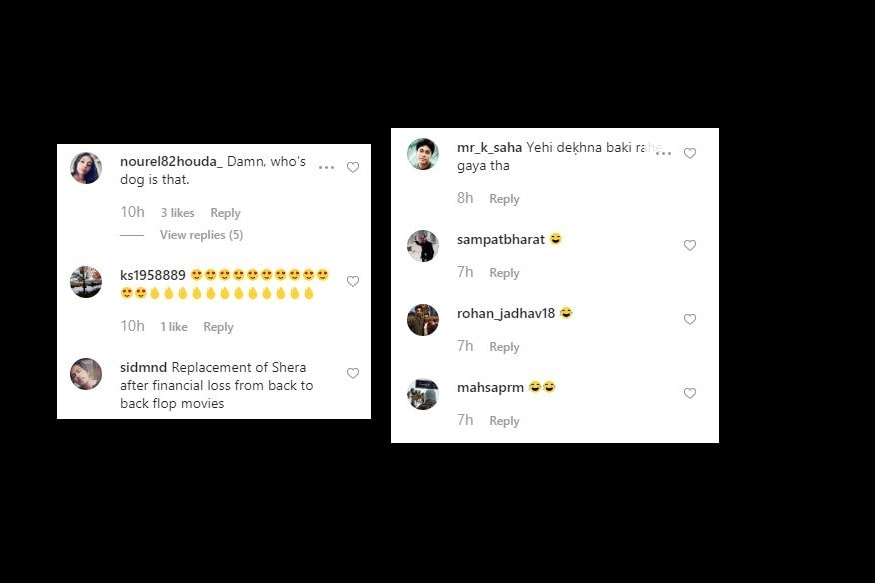
Task: Reply to sampatbharat's comment
Action: click(504, 273)
